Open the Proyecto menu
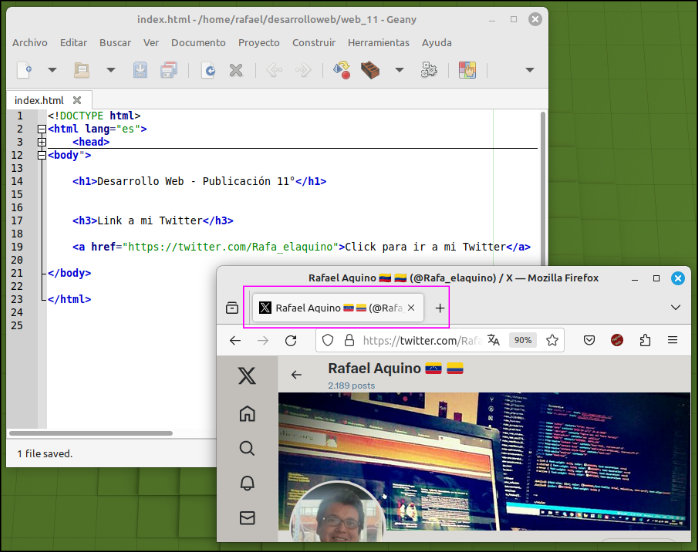Viewport: 698px width, 552px height. (x=259, y=42)
